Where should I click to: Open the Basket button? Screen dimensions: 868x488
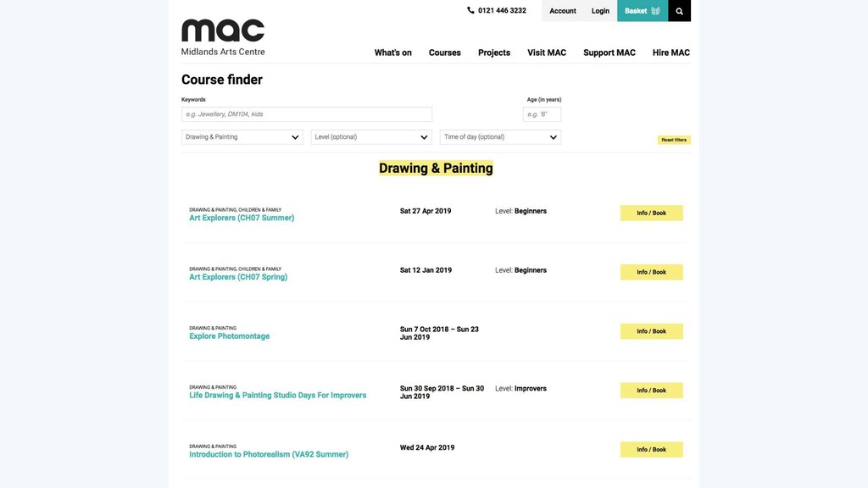(643, 11)
